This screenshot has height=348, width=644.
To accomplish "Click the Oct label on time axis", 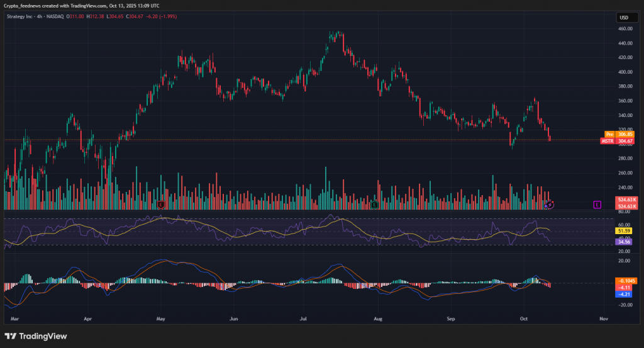I will [524, 319].
